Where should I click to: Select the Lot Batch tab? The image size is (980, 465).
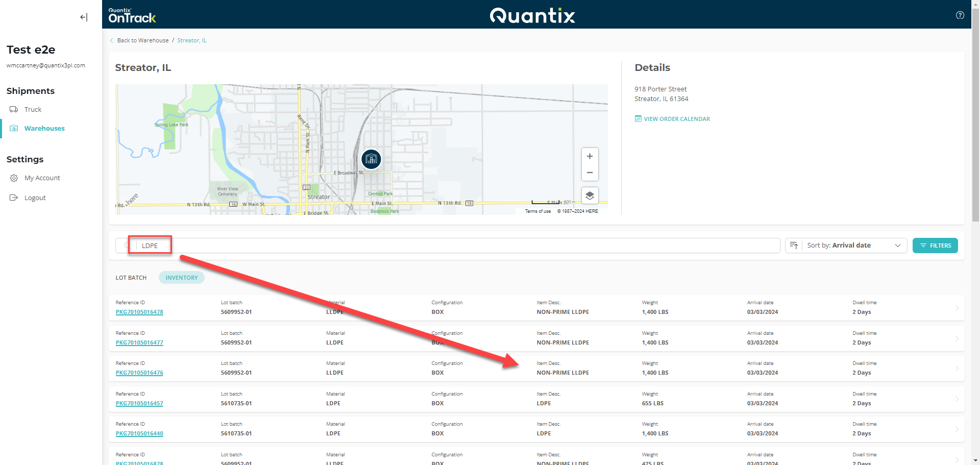click(131, 277)
